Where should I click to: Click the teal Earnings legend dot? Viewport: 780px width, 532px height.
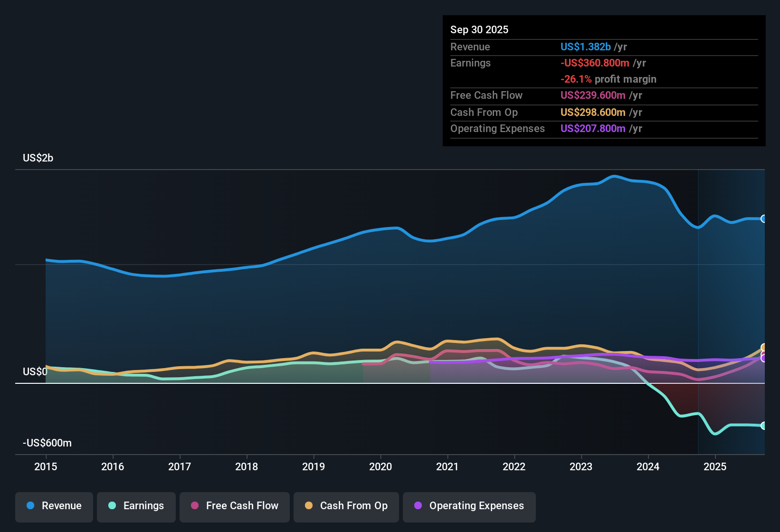tap(112, 506)
